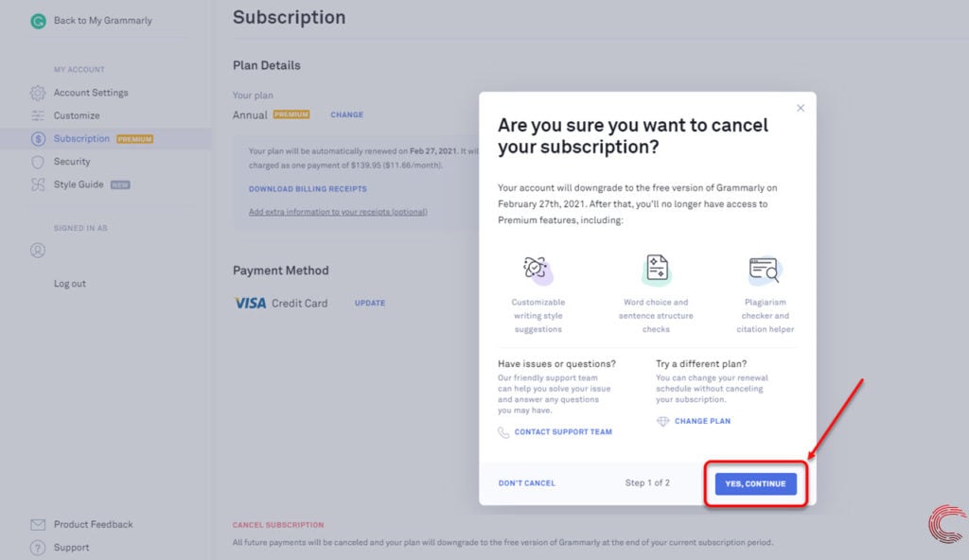Click the diamond Change Plan icon
This screenshot has width=969, height=560.
click(662, 421)
